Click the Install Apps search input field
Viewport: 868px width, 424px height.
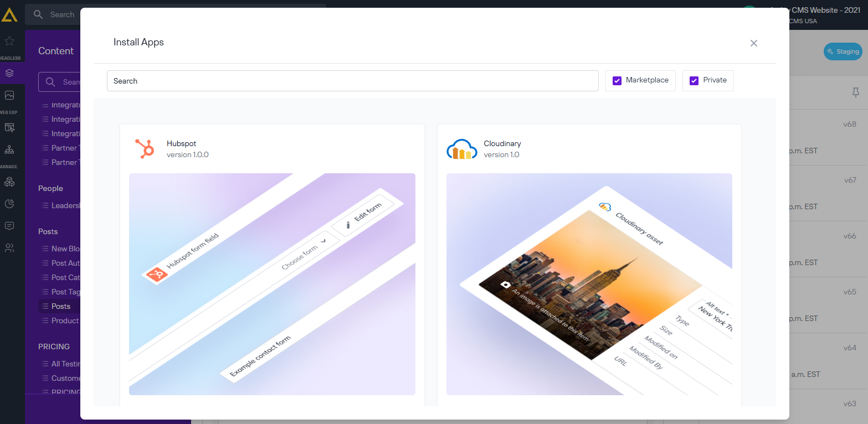pyautogui.click(x=352, y=81)
